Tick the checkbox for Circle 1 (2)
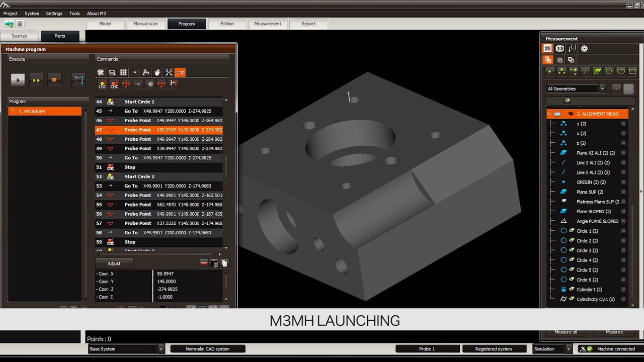Screen dimensions: 644x362 pyautogui.click(x=623, y=231)
